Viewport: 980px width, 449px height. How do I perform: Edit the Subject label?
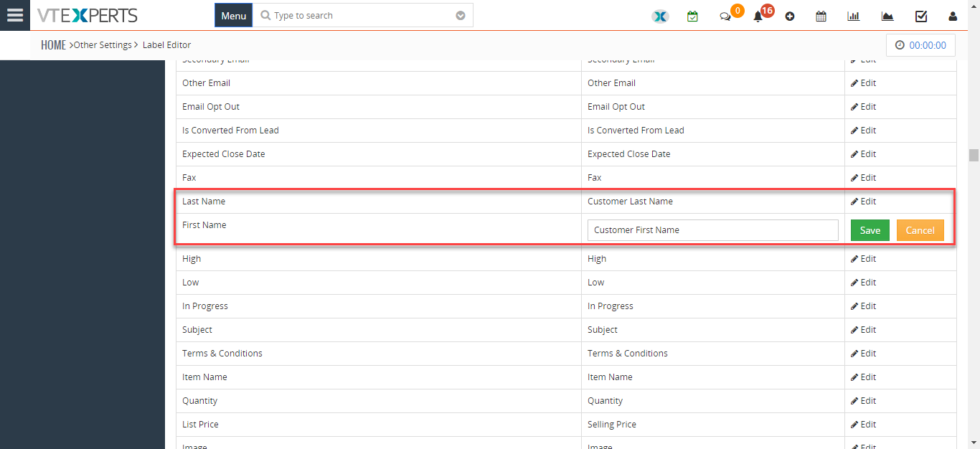(863, 330)
